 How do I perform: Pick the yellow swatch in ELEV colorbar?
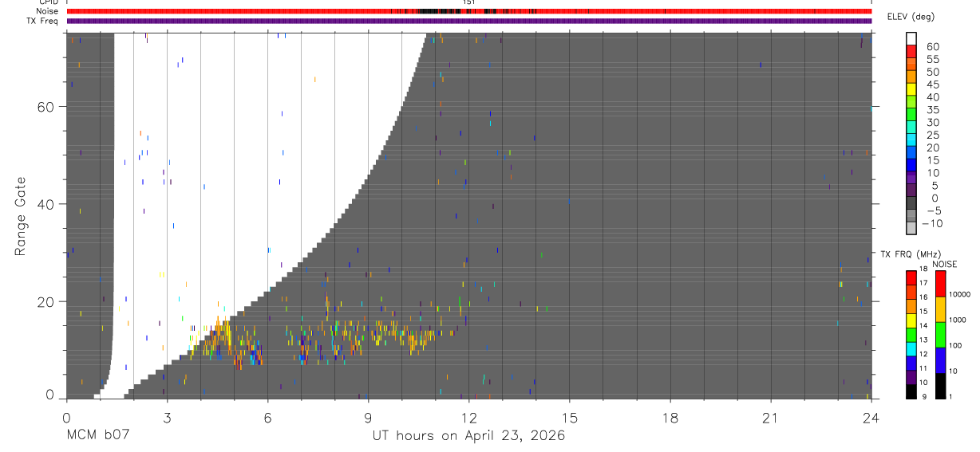coord(911,89)
